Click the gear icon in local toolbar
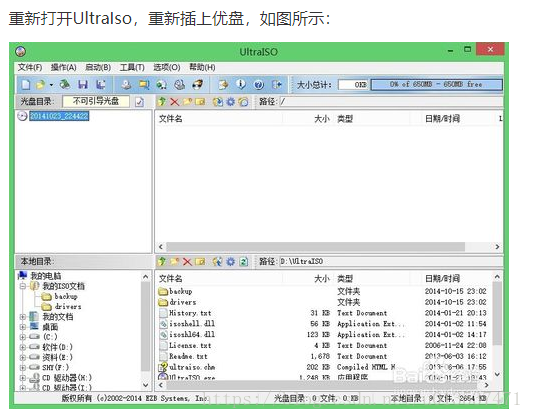Image resolution: width=533 pixels, height=419 pixels. pos(231,261)
